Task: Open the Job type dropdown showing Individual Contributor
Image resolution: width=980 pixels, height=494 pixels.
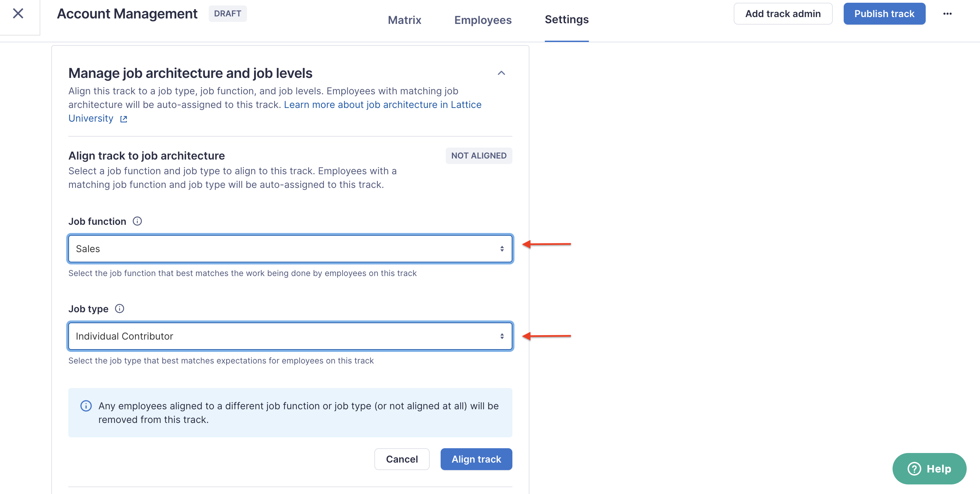Action: coord(290,336)
